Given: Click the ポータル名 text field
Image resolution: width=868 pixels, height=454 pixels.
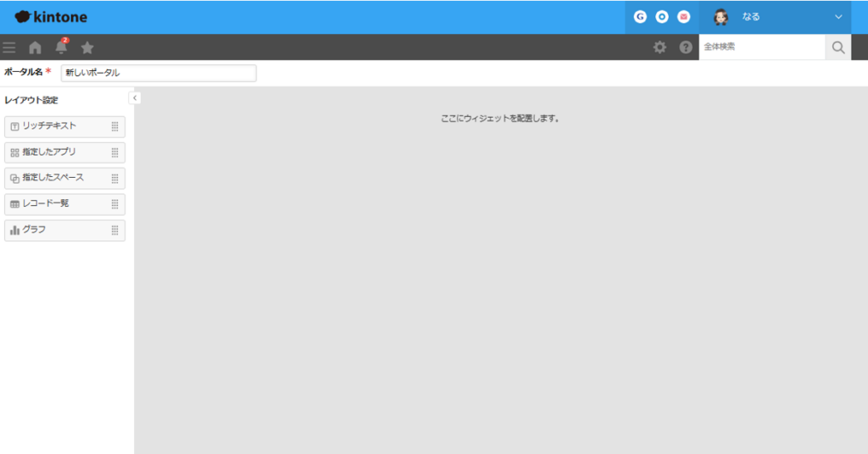Looking at the screenshot, I should (159, 73).
